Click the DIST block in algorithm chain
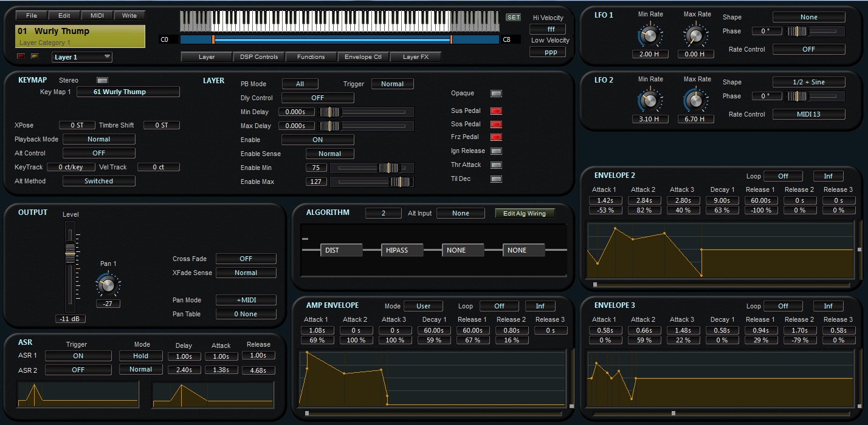The width and height of the screenshot is (868, 425). (341, 250)
